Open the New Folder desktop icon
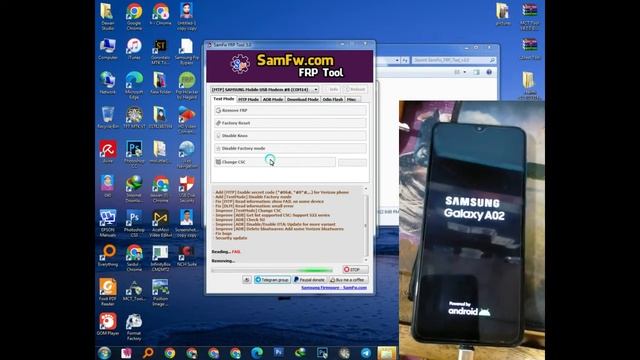 pyautogui.click(x=160, y=83)
